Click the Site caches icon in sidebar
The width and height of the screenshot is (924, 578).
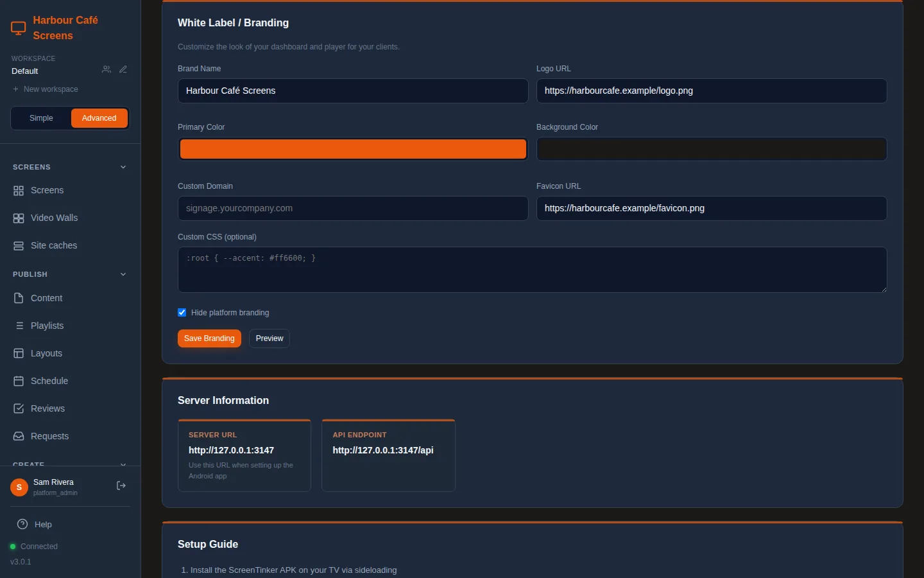(x=19, y=246)
